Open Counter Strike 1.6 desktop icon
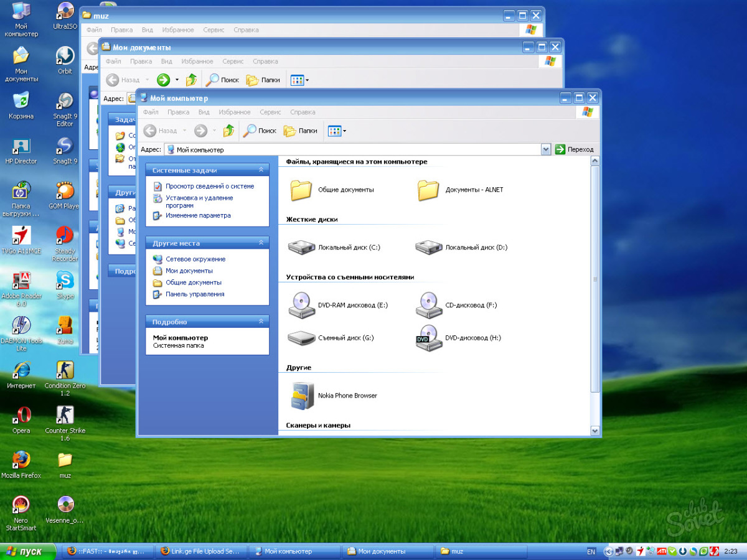 [65, 423]
